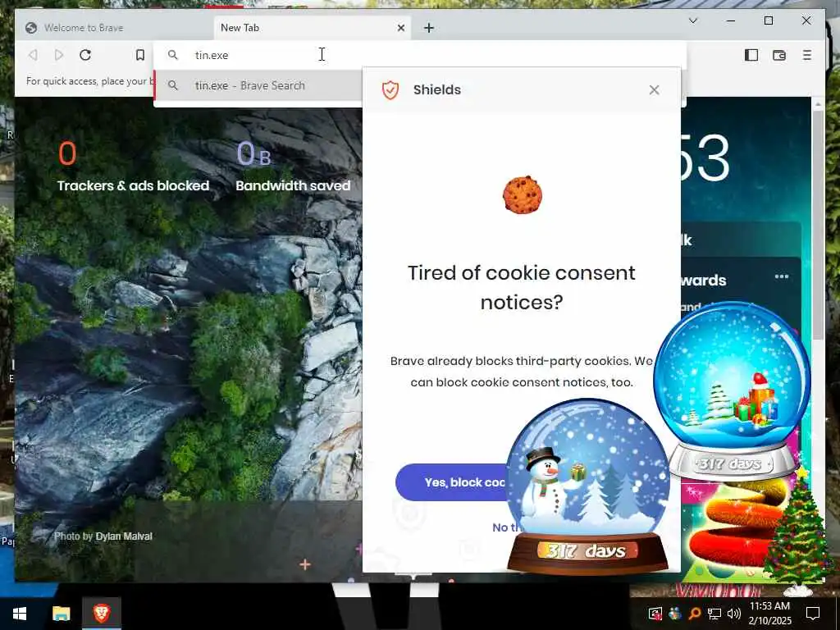840x630 pixels.
Task: Click the snowman snow globe widget
Action: click(587, 486)
